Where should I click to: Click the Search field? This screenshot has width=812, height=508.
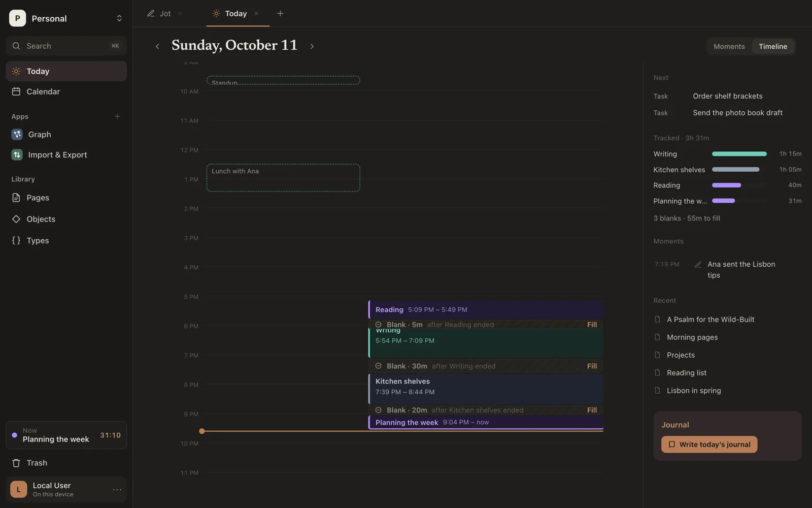point(66,46)
